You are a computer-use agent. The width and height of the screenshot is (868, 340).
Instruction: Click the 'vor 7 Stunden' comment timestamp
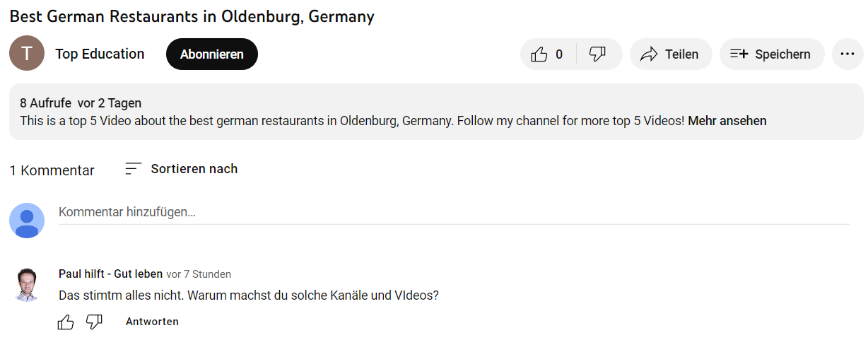tap(199, 274)
